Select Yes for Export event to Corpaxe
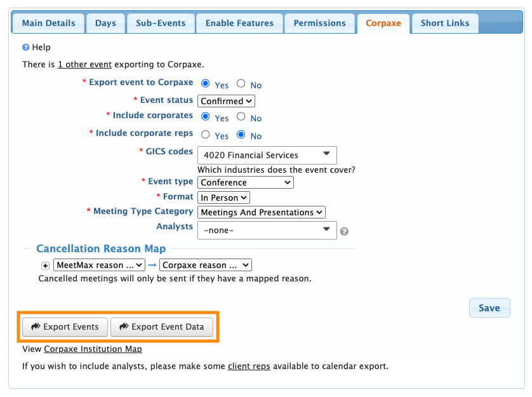 coord(205,83)
